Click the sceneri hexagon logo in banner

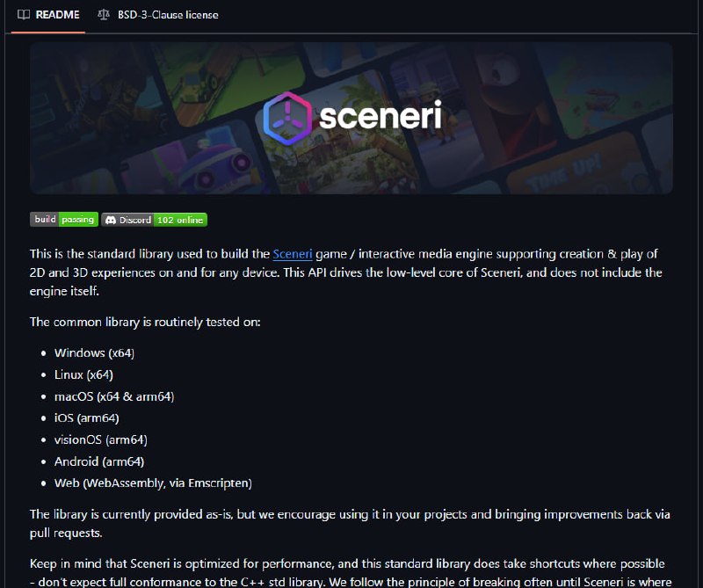[287, 119]
